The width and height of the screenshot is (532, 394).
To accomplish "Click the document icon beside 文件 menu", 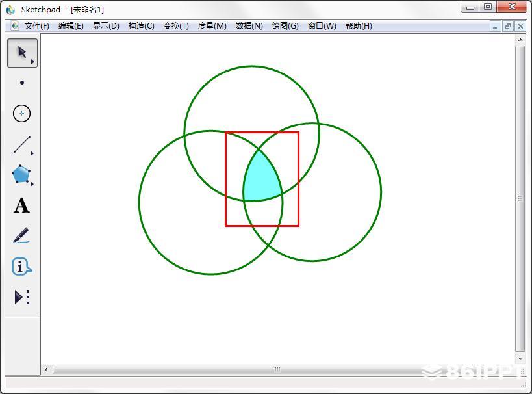I will pos(15,26).
